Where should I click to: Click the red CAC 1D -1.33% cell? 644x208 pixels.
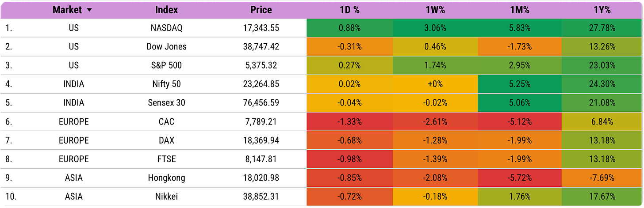[x=350, y=121]
